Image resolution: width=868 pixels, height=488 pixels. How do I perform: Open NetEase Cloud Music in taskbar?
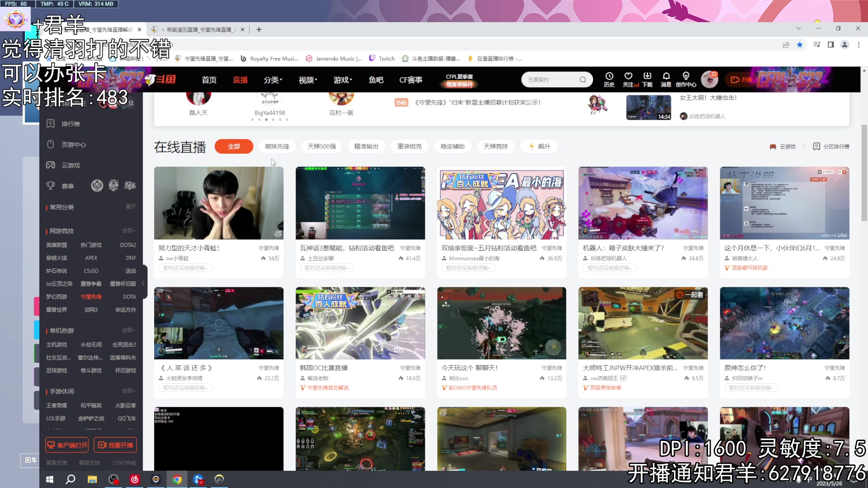point(134,479)
